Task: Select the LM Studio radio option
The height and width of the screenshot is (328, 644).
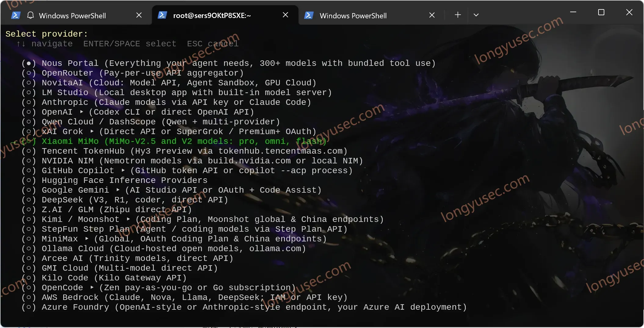Action: (x=29, y=93)
